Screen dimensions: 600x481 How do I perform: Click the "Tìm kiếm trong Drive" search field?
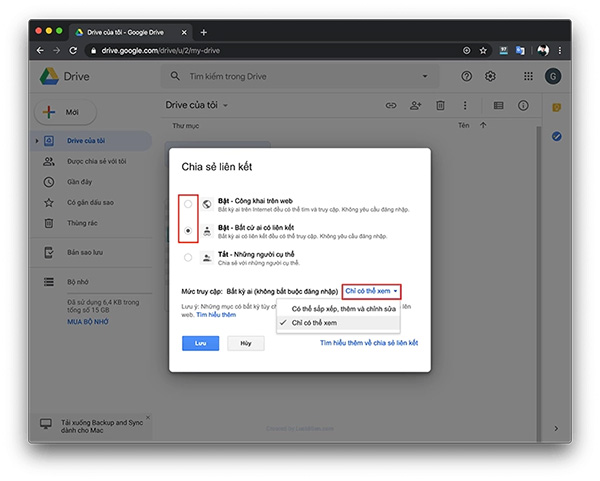coord(290,76)
